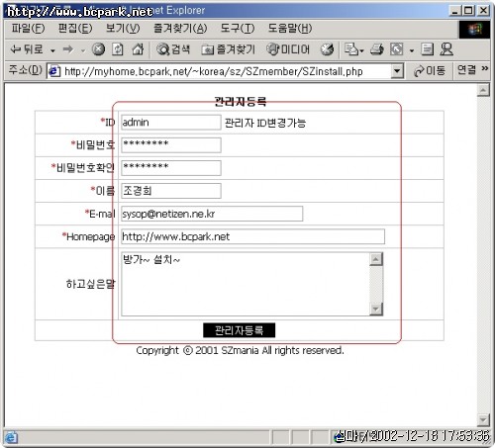Click the IE icon in status bar
Image resolution: width=495 pixels, height=448 pixels.
tap(11, 437)
